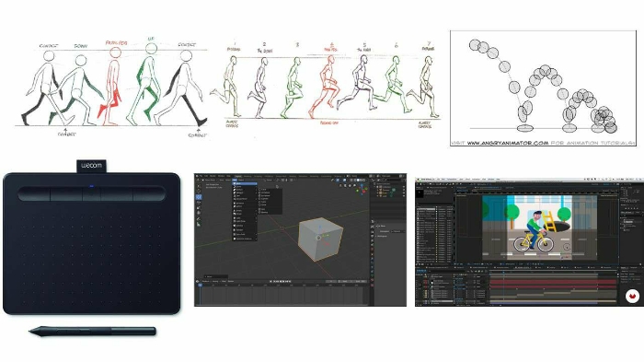Click the play button in Blender's timeline controls
This screenshot has width=644, height=362.
coord(283,281)
